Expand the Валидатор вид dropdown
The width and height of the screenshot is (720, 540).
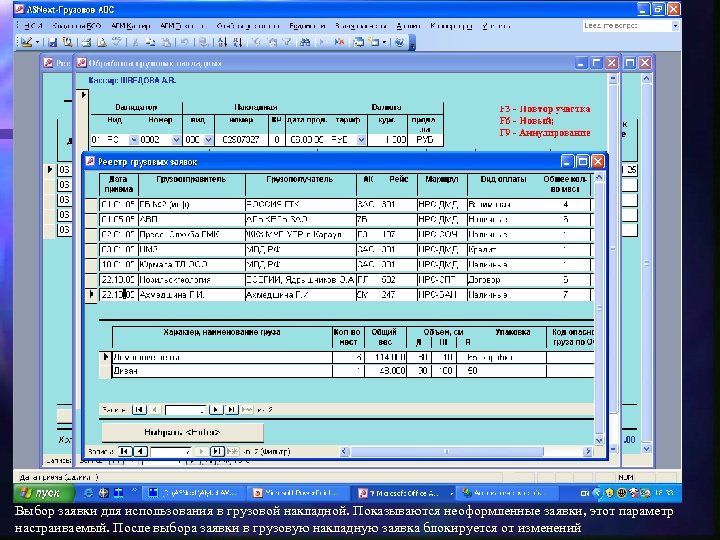[133, 140]
